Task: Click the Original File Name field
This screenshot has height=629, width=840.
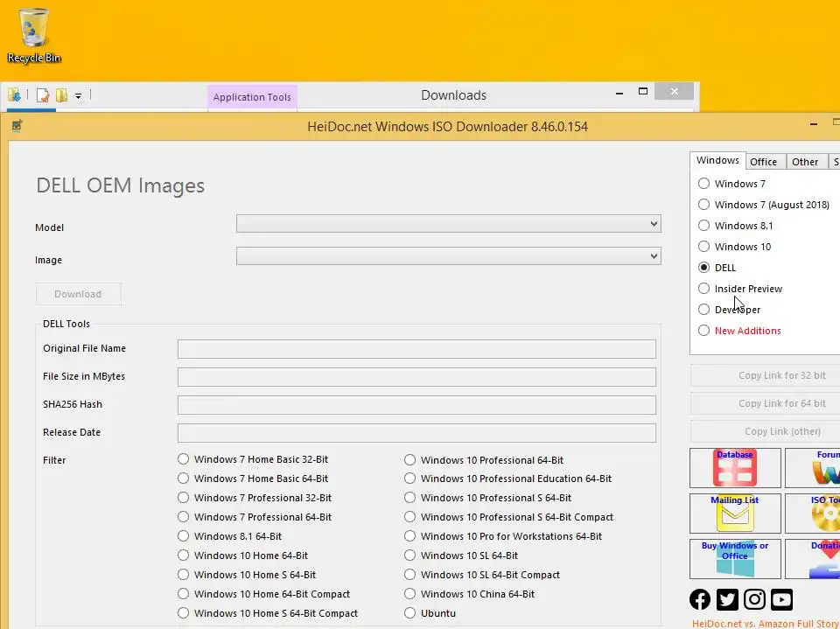Action: (416, 349)
